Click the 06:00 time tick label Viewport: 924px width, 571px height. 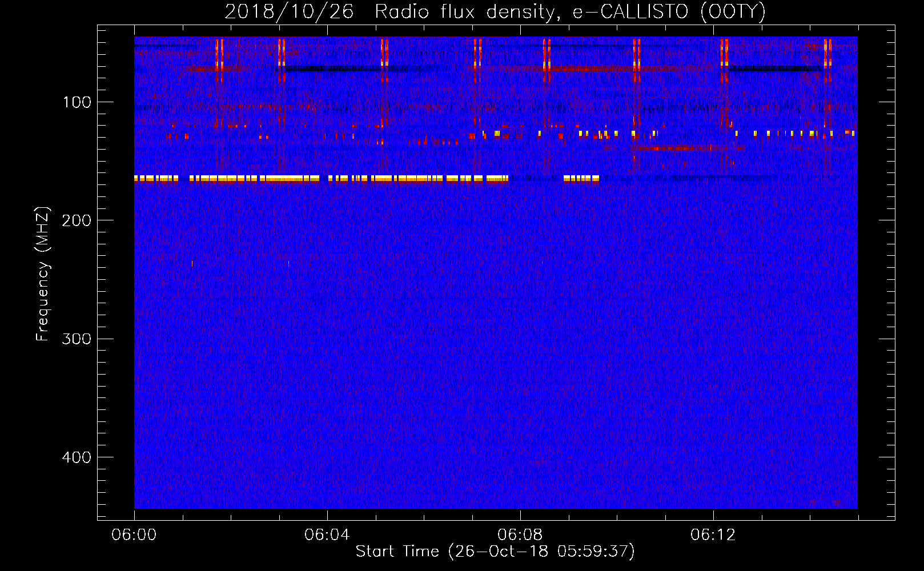(134, 535)
